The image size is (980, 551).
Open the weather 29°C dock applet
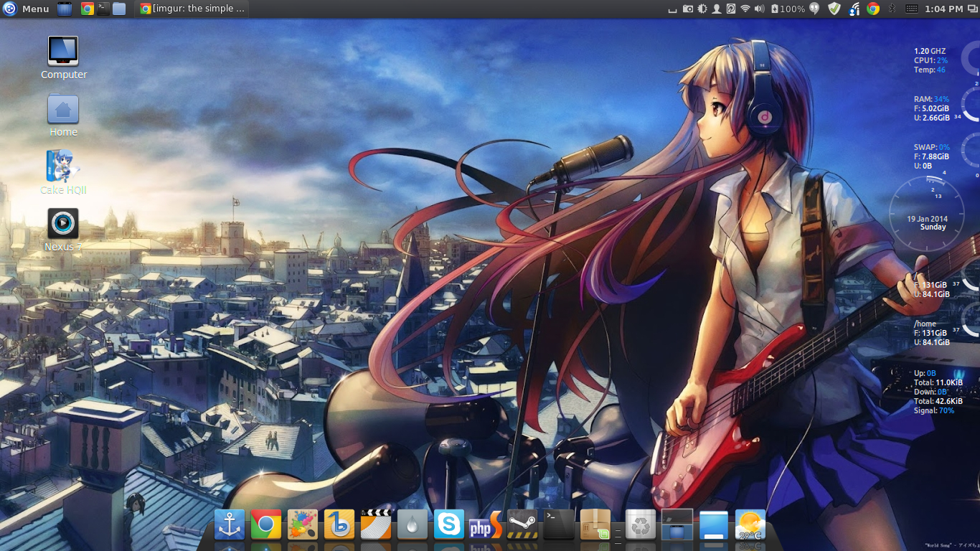point(750,525)
